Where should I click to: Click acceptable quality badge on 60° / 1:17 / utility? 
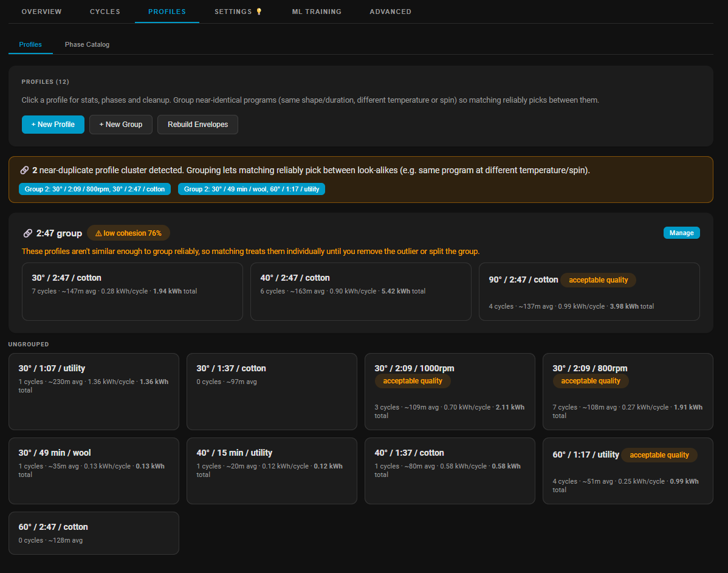(659, 455)
